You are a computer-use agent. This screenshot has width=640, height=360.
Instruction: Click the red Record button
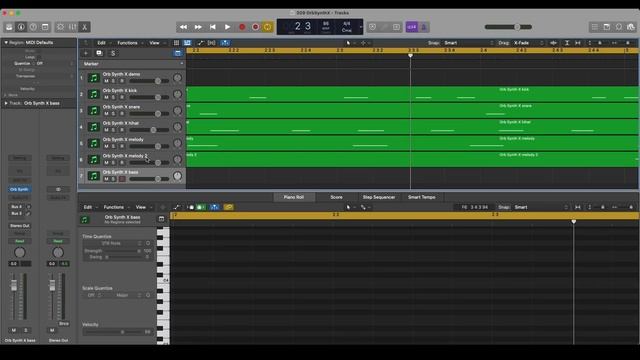pyautogui.click(x=242, y=27)
